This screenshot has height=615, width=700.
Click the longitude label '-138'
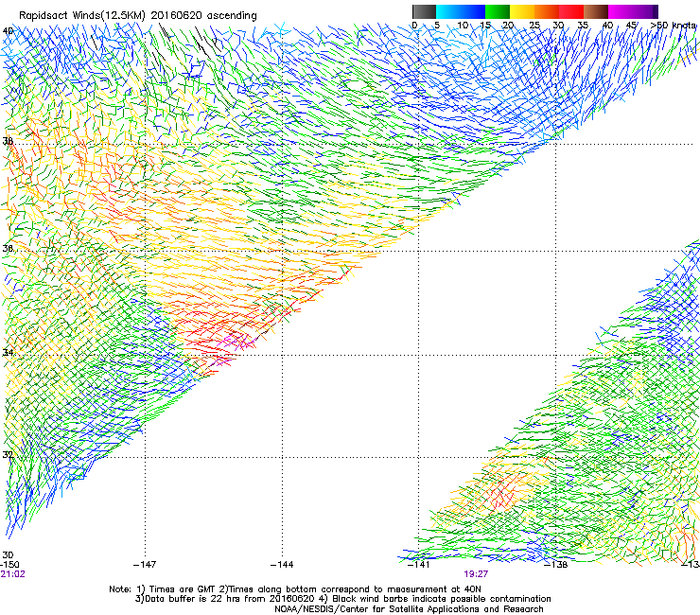[556, 565]
